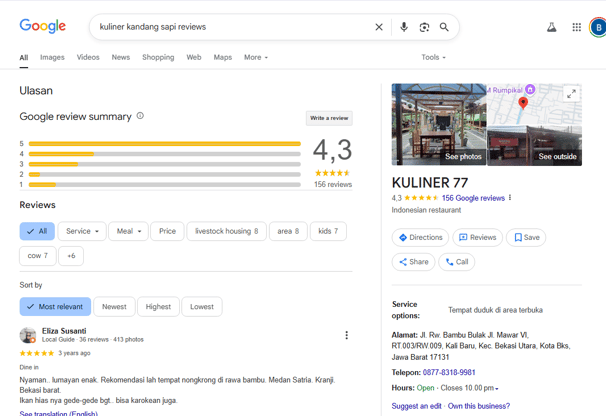This screenshot has width=606, height=416.
Task: Show the +6 additional topic chips
Action: [71, 256]
